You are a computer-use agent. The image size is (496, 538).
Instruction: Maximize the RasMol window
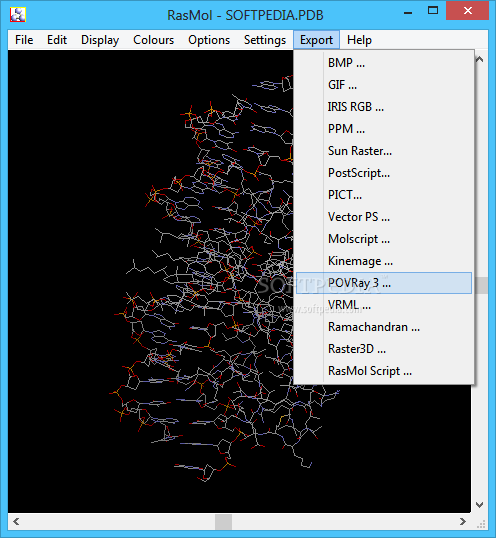433,11
